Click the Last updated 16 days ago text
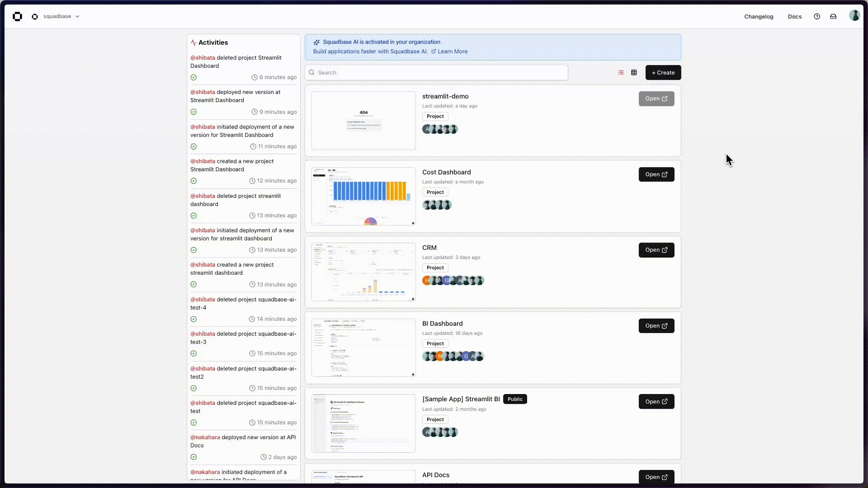The width and height of the screenshot is (868, 488). [x=452, y=333]
